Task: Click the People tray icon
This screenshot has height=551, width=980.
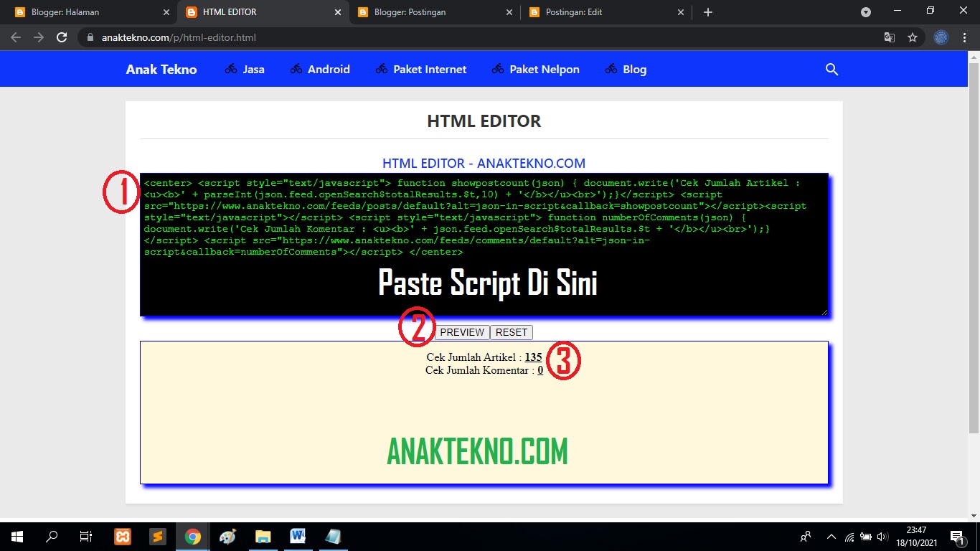Action: (806, 536)
